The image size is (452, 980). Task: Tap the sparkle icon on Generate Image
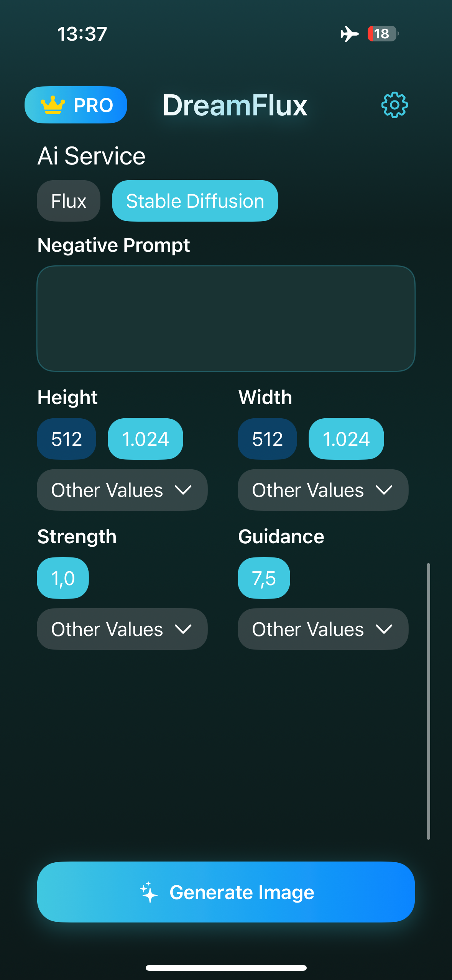point(149,892)
